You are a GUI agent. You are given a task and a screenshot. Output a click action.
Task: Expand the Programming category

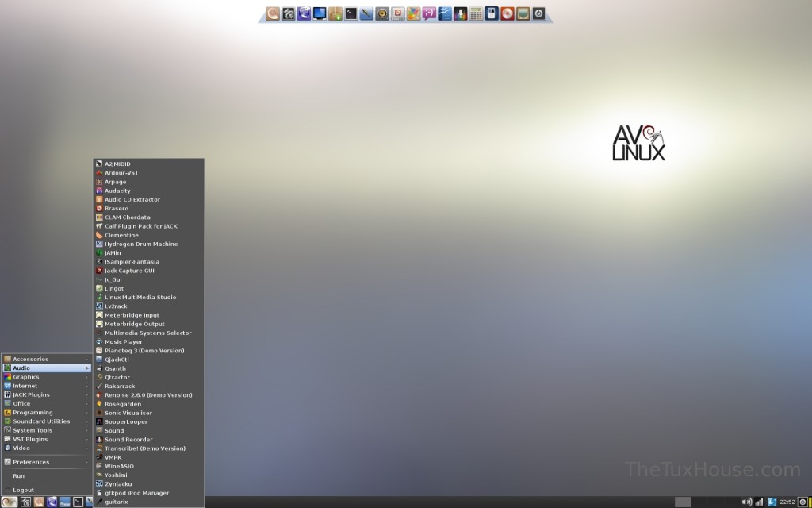point(47,412)
